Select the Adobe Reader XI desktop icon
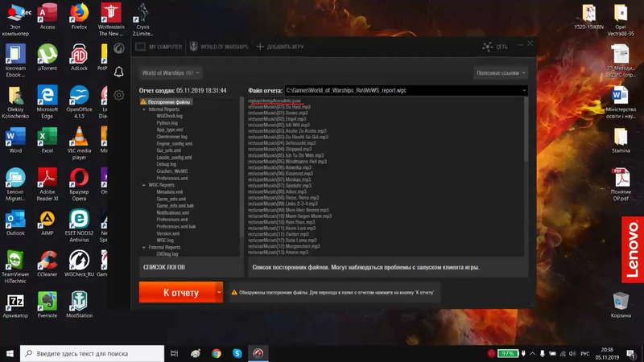The image size is (644, 362). pos(47,184)
